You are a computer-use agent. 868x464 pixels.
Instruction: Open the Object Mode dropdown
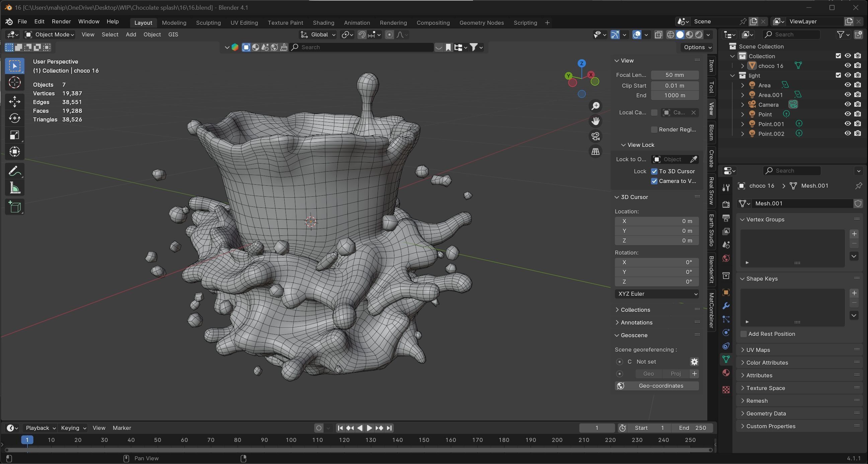tap(50, 35)
